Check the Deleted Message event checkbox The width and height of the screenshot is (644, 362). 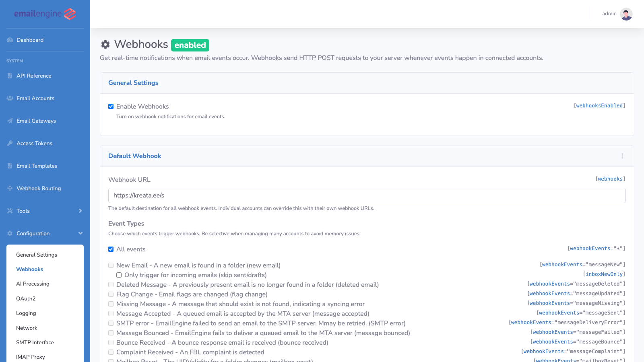tap(111, 284)
